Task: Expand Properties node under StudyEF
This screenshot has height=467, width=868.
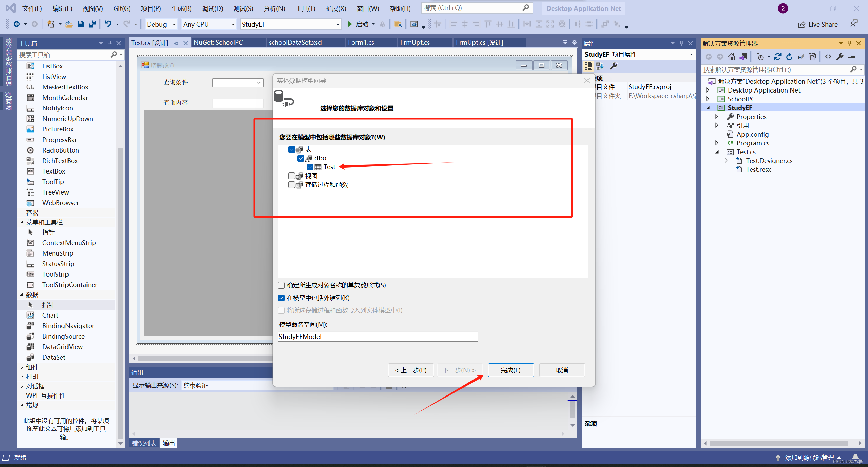Action: (x=717, y=117)
